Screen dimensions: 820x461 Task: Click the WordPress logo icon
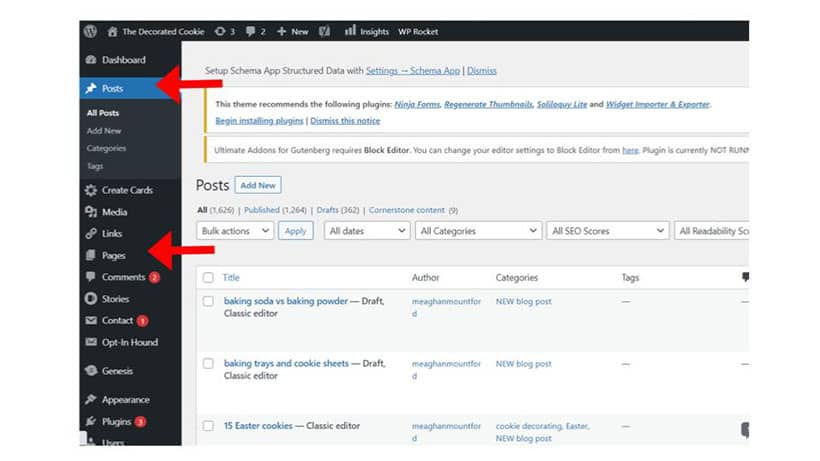click(x=90, y=31)
